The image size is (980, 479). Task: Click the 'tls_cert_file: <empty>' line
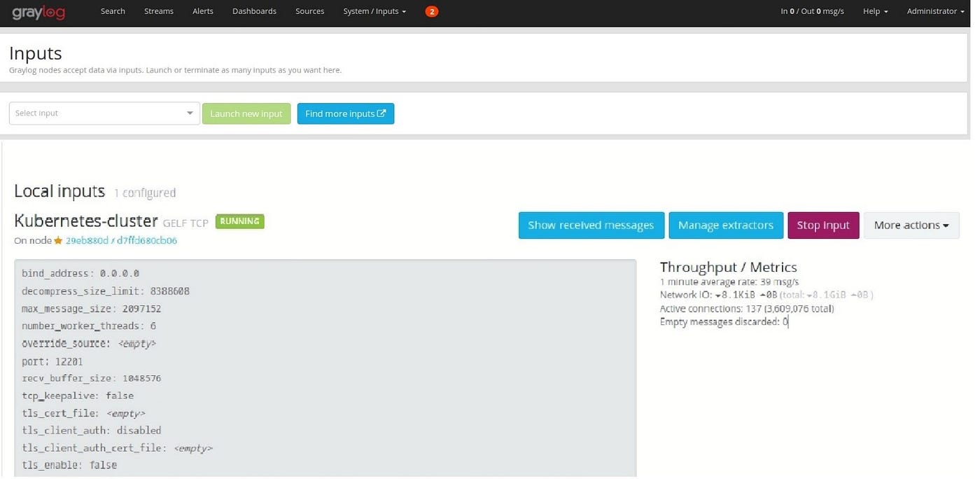[x=83, y=413]
